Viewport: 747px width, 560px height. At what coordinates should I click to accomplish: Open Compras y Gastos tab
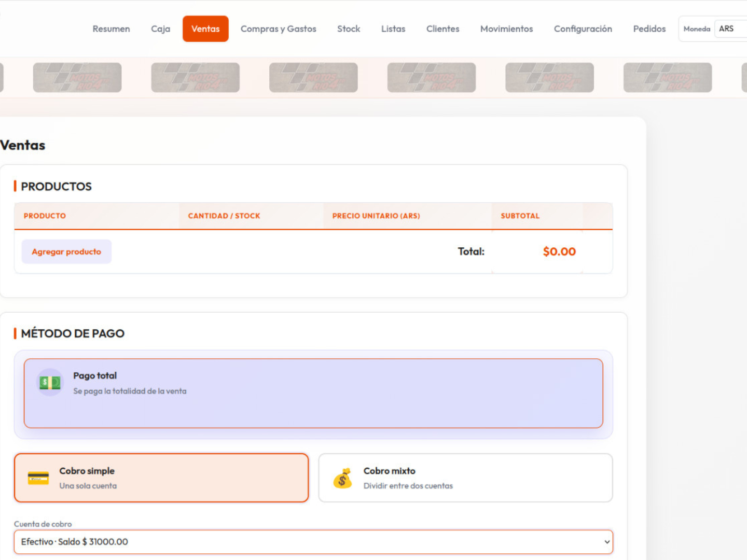278,29
